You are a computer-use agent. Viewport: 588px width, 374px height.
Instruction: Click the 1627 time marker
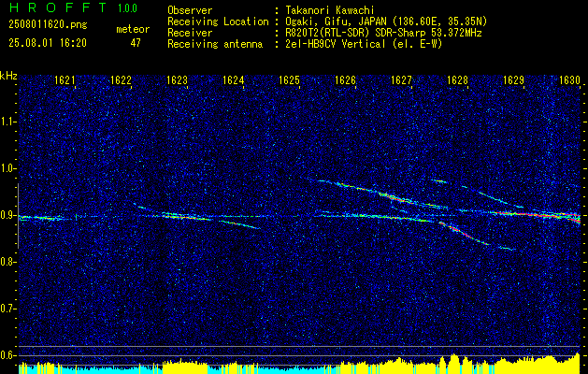pyautogui.click(x=401, y=79)
